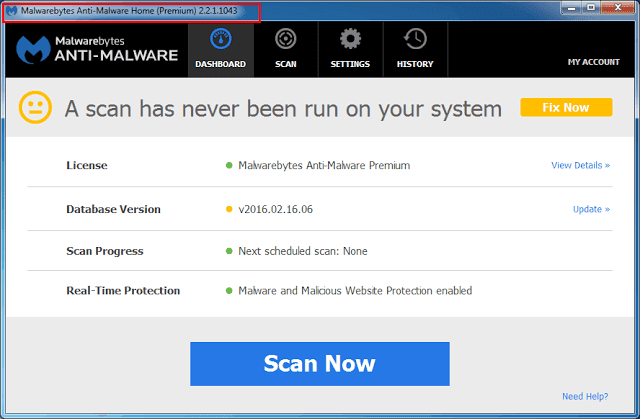
Task: Click the Fix Now button
Action: pyautogui.click(x=566, y=107)
